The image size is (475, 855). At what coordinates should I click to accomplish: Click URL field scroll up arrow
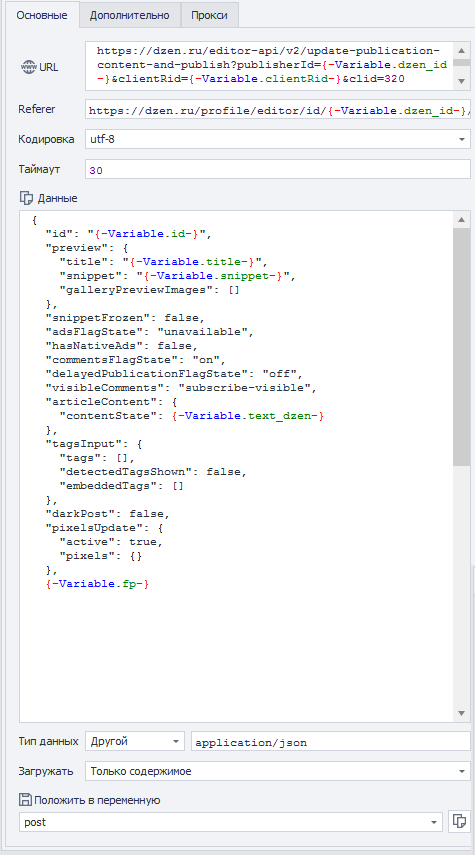[461, 51]
